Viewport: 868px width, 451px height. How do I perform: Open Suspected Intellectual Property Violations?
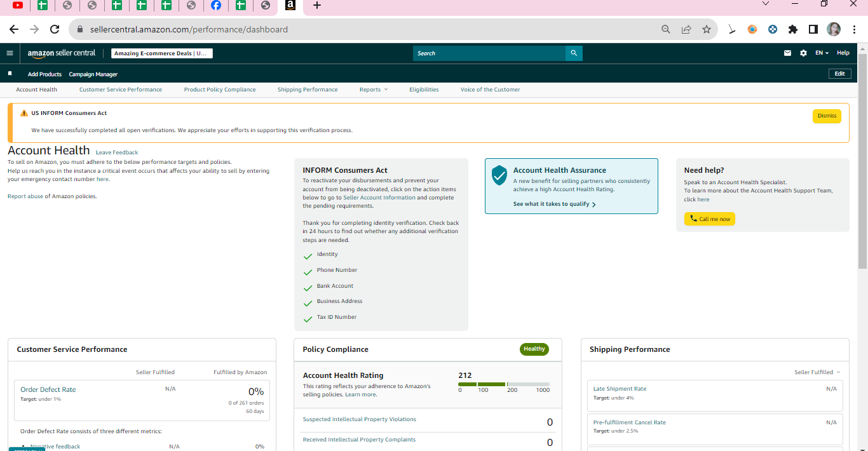click(360, 419)
